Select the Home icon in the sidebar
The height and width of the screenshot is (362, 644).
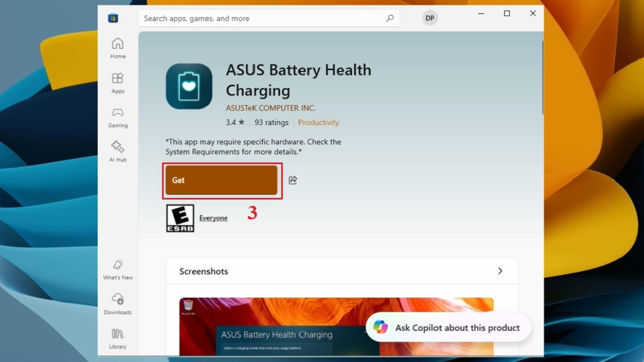pyautogui.click(x=118, y=48)
